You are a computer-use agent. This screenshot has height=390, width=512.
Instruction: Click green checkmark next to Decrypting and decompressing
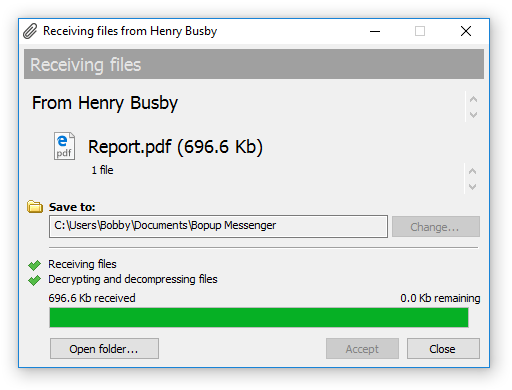tap(34, 280)
